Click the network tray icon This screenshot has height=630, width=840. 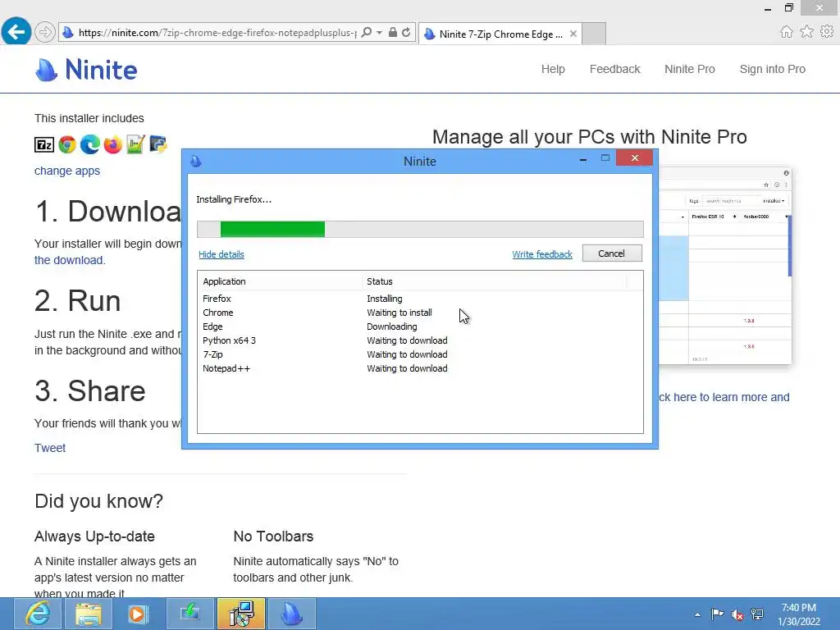757,614
